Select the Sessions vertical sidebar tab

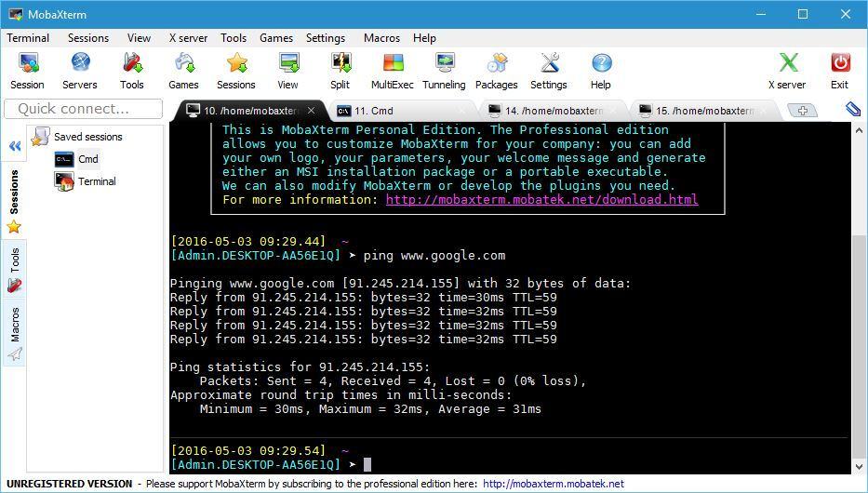(14, 201)
